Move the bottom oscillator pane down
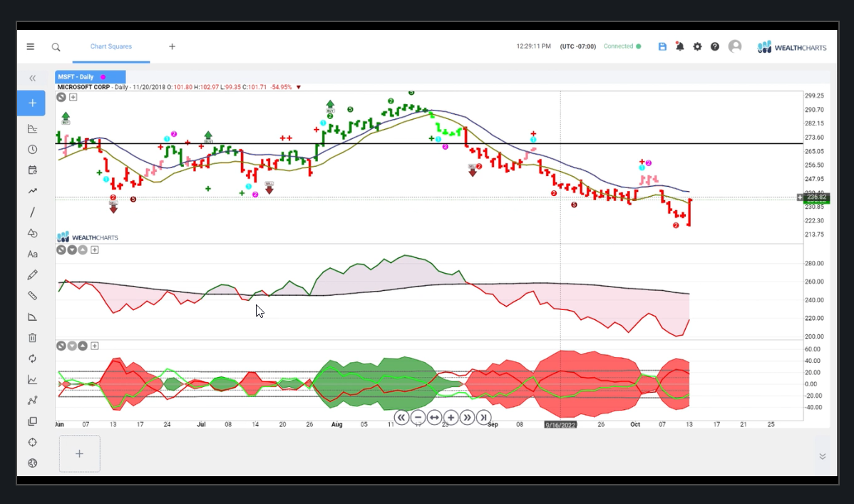 click(x=72, y=346)
